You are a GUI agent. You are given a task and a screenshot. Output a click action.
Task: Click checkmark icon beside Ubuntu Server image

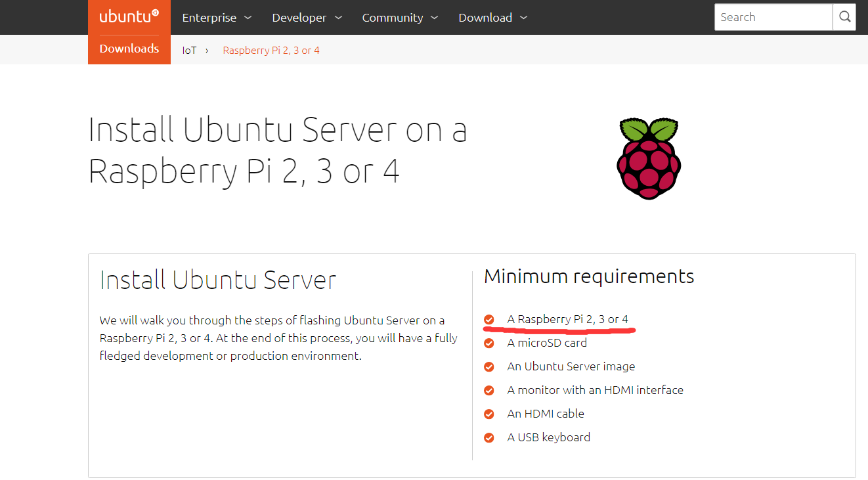489,367
